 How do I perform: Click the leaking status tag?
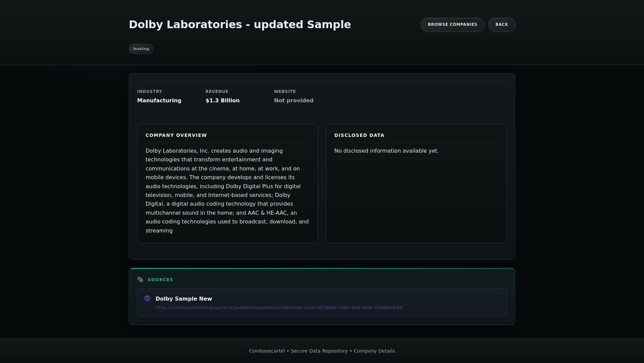coord(141,49)
